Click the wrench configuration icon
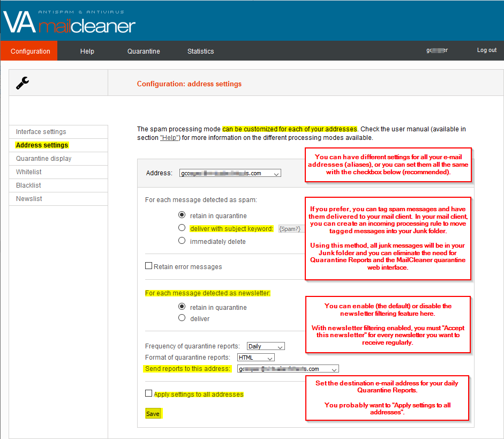504x439 pixels. click(x=22, y=83)
